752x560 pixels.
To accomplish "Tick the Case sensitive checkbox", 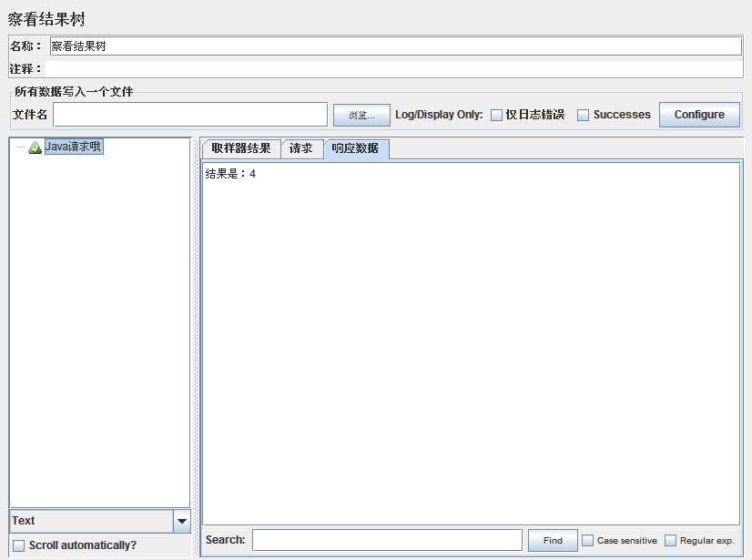I will [587, 540].
